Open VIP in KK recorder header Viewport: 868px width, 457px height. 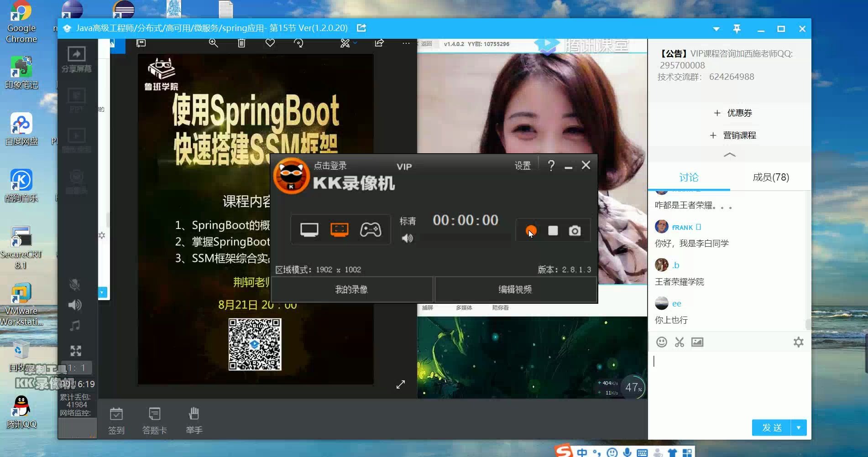click(404, 166)
